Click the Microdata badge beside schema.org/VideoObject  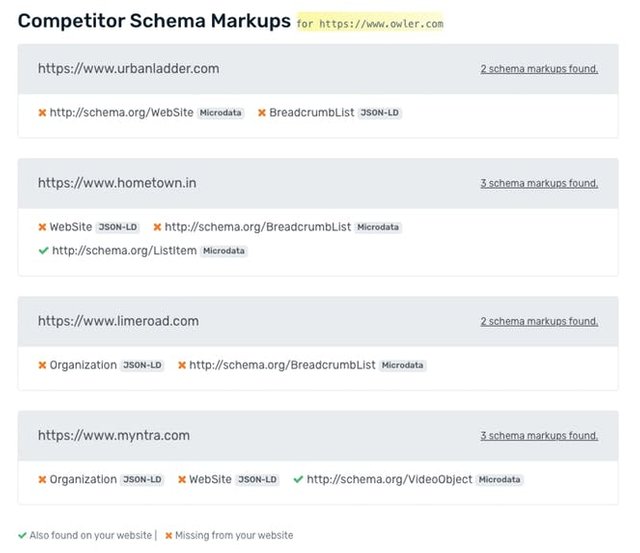pos(500,480)
